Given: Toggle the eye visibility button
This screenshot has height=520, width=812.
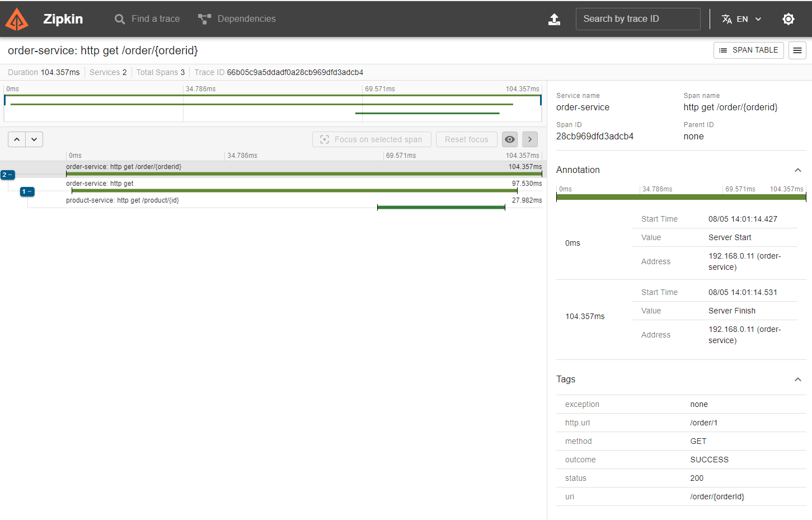Looking at the screenshot, I should click(510, 139).
